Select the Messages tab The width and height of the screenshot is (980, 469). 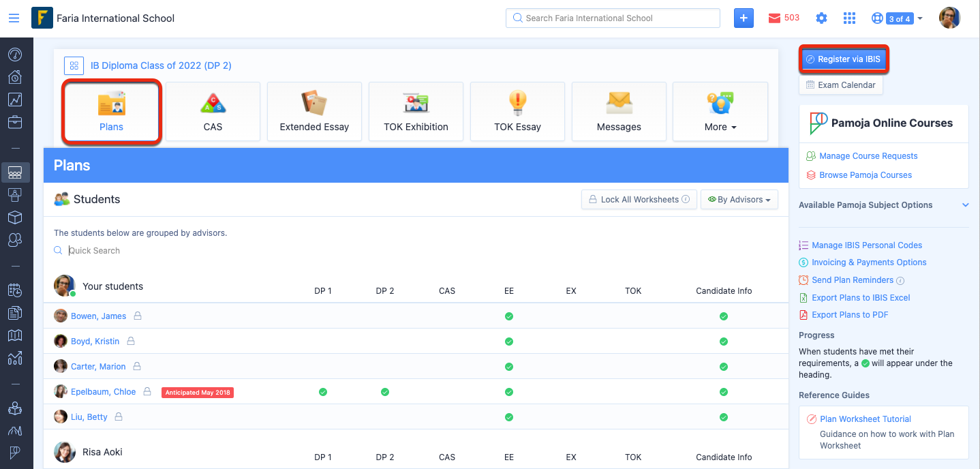click(x=619, y=112)
